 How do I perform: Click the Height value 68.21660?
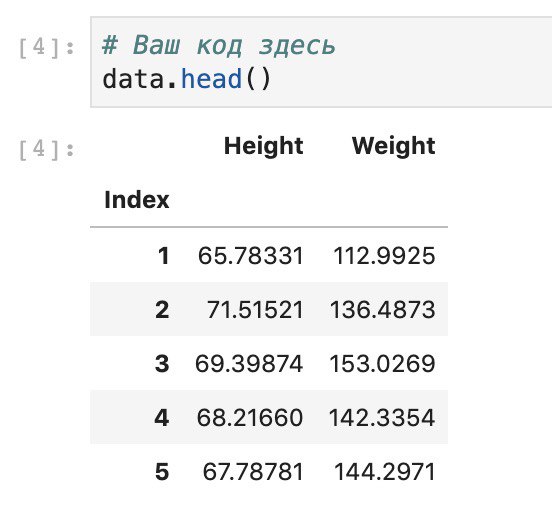click(x=250, y=418)
